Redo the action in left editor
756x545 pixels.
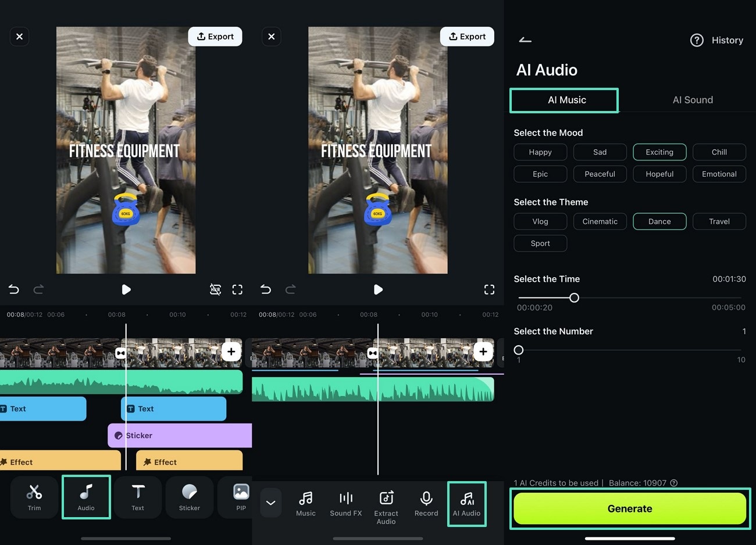click(x=38, y=289)
